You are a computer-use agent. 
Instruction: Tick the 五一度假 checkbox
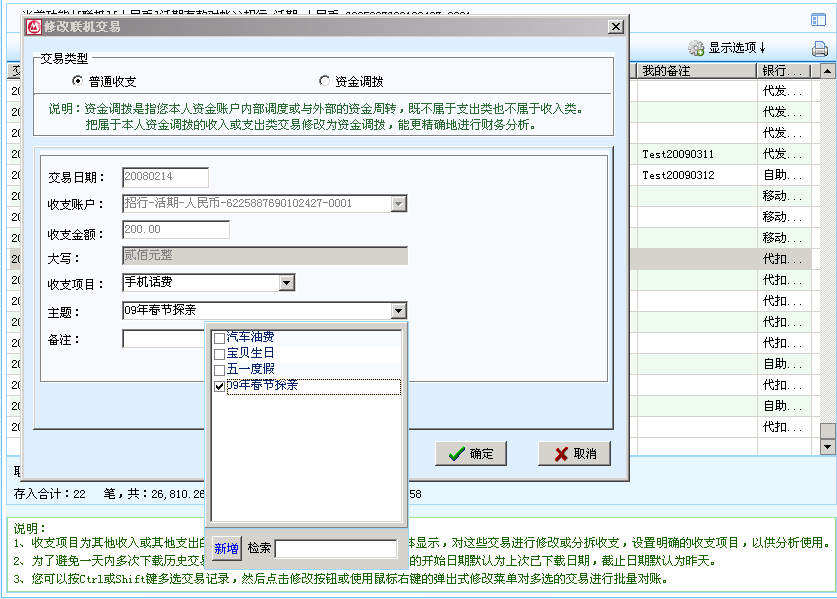220,370
